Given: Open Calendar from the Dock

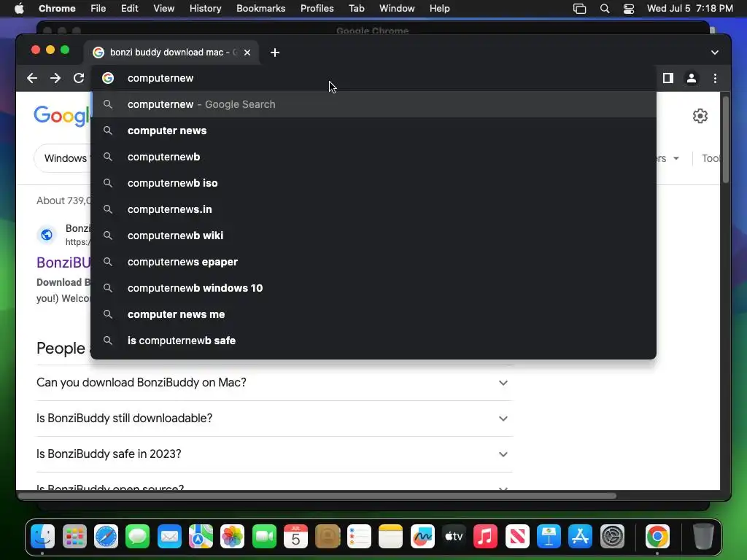Looking at the screenshot, I should (x=296, y=537).
